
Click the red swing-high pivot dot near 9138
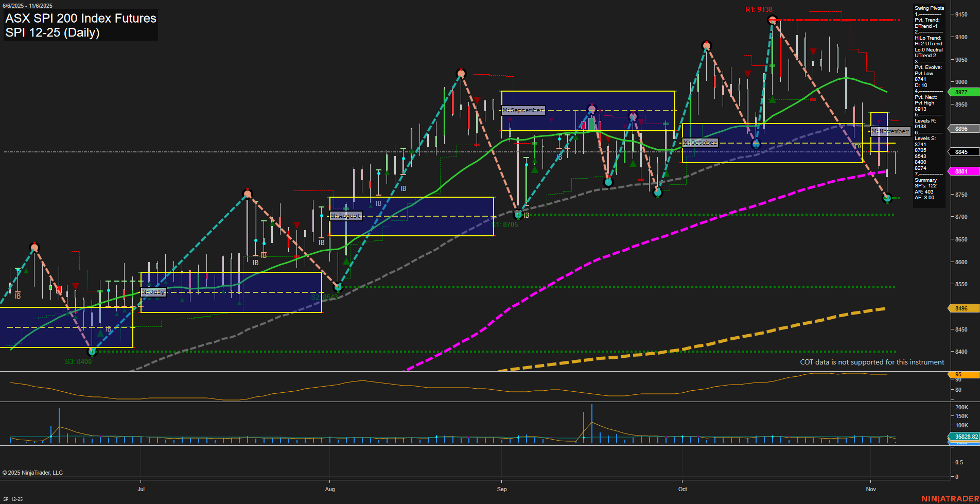(x=772, y=21)
